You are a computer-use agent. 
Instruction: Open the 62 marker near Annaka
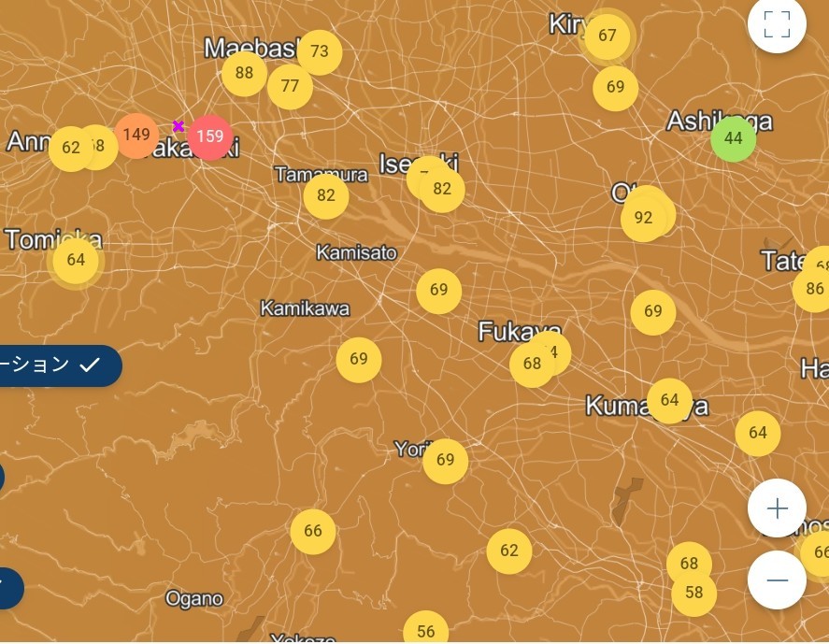(x=71, y=149)
